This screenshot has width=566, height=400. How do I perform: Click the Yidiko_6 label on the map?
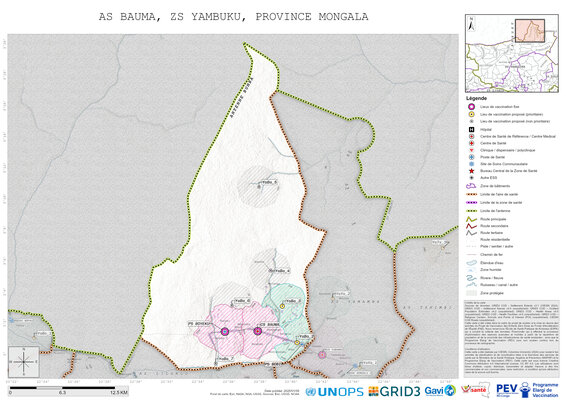coord(242,301)
